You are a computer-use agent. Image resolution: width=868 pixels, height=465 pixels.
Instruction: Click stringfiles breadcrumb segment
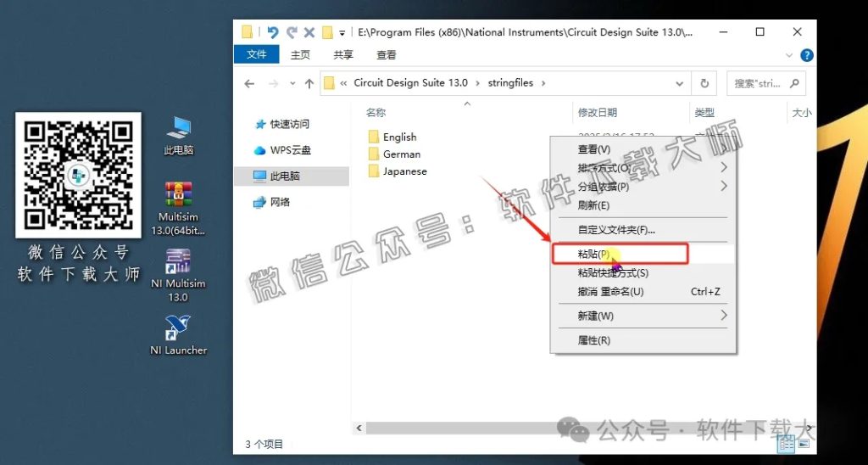pyautogui.click(x=509, y=83)
